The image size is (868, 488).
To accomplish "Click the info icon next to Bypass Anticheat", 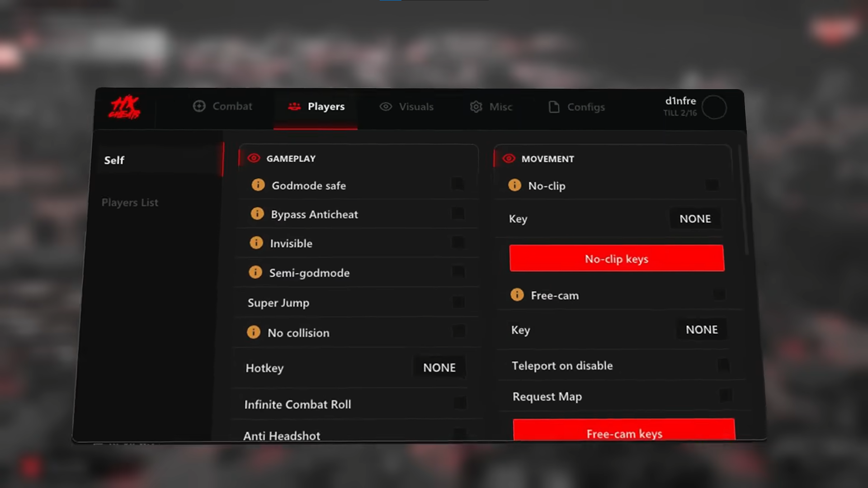I will (257, 213).
